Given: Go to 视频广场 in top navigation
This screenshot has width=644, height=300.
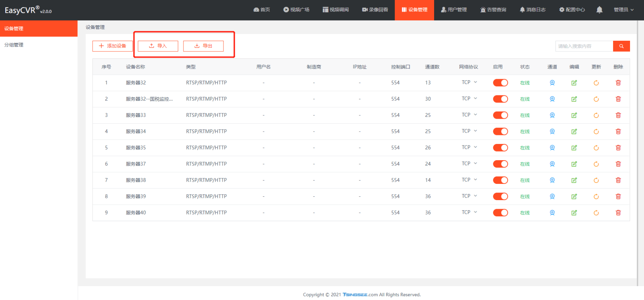Looking at the screenshot, I should coord(296,10).
